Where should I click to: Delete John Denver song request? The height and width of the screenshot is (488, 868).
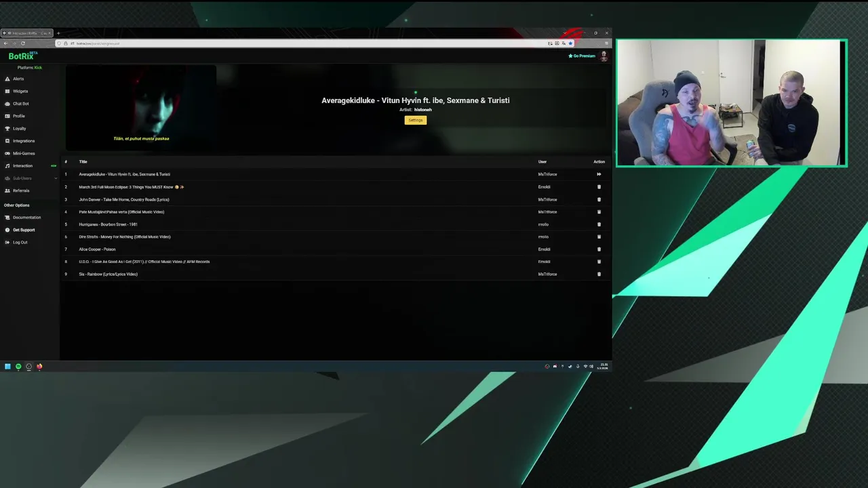point(599,199)
